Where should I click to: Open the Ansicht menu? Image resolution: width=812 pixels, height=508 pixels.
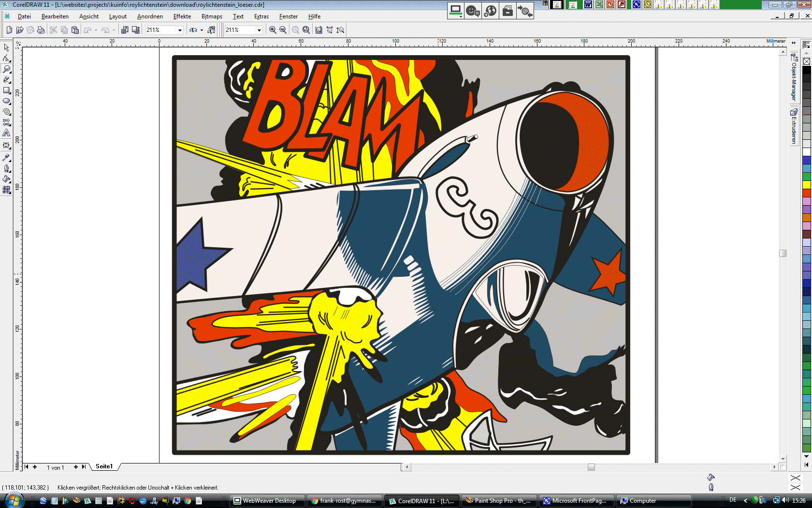tap(89, 16)
